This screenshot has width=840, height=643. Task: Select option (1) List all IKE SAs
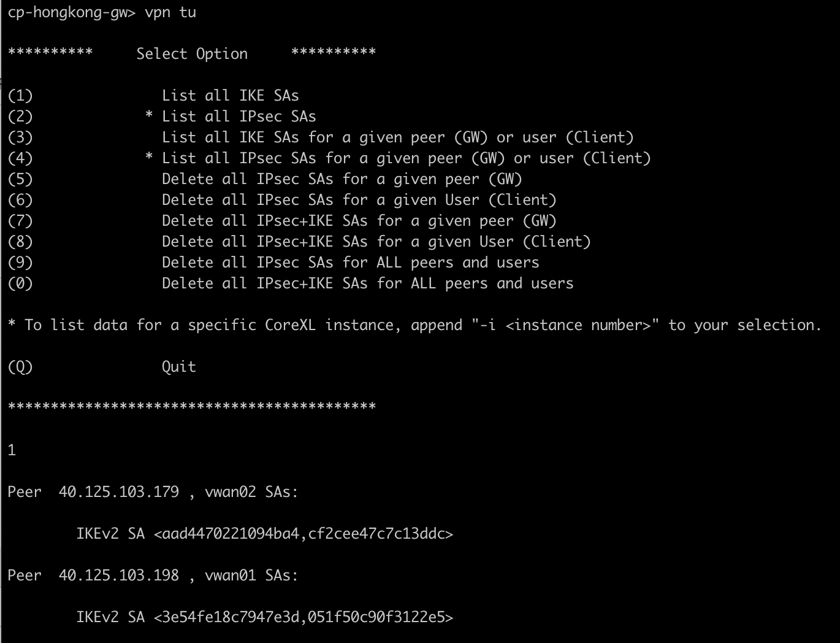coord(153,96)
